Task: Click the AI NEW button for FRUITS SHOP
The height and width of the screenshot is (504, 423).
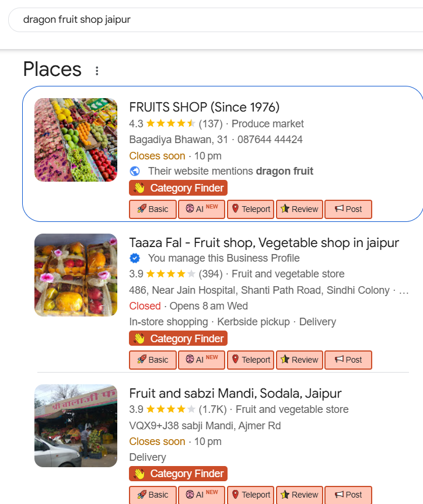Action: (201, 209)
